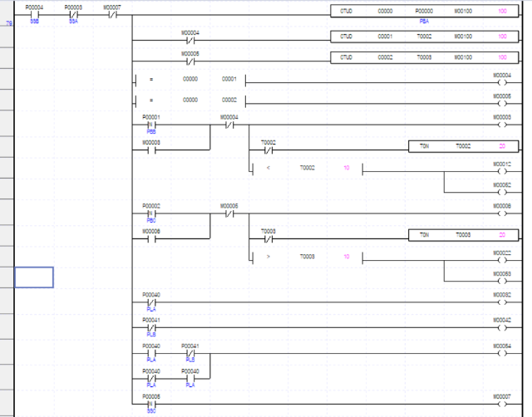Click the blue highlighted empty ladder cell
Viewport: 532px width, 417px height.
click(34, 277)
